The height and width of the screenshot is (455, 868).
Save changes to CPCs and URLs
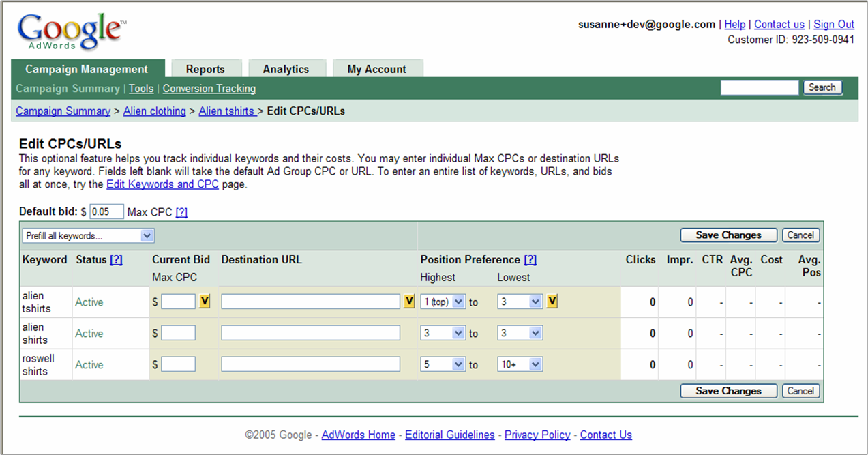[x=728, y=235]
